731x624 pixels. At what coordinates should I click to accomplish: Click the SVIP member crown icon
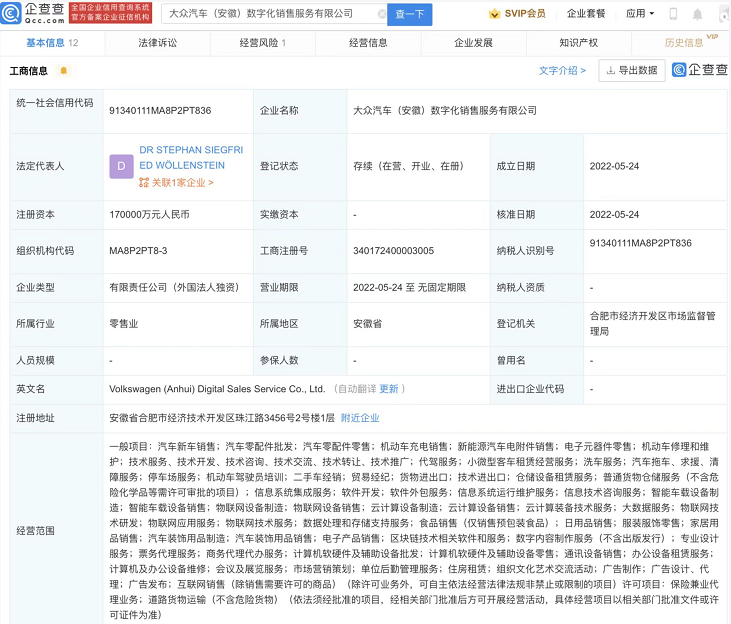495,14
